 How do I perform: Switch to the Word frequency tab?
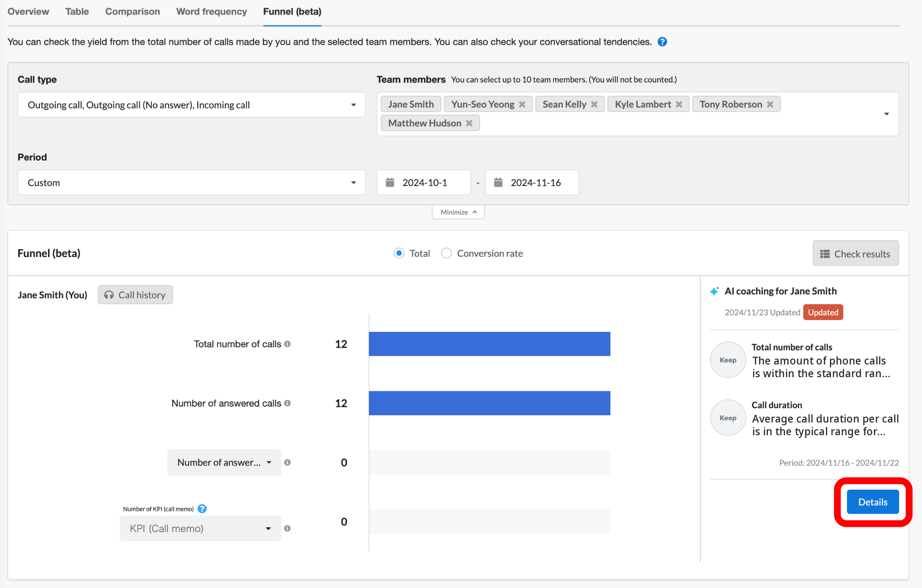tap(212, 12)
